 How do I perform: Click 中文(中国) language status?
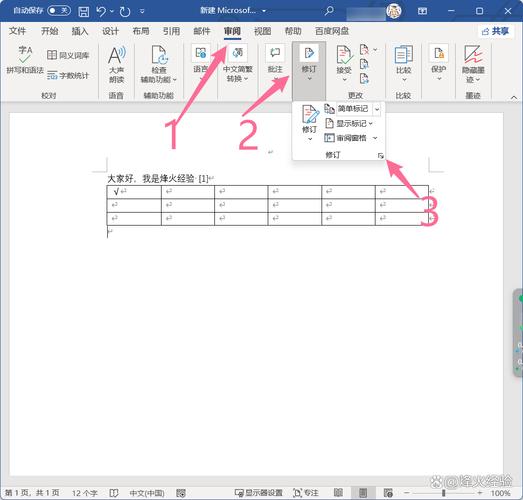point(147,493)
